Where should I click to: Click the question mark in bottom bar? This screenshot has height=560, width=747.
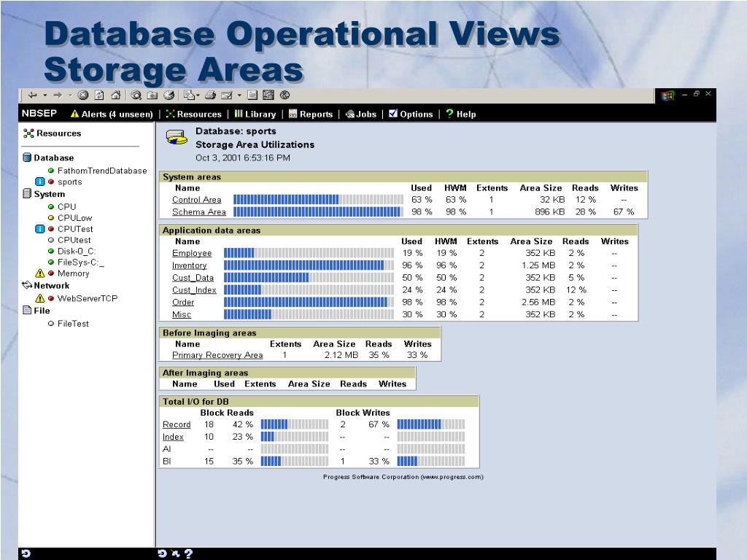click(x=188, y=553)
